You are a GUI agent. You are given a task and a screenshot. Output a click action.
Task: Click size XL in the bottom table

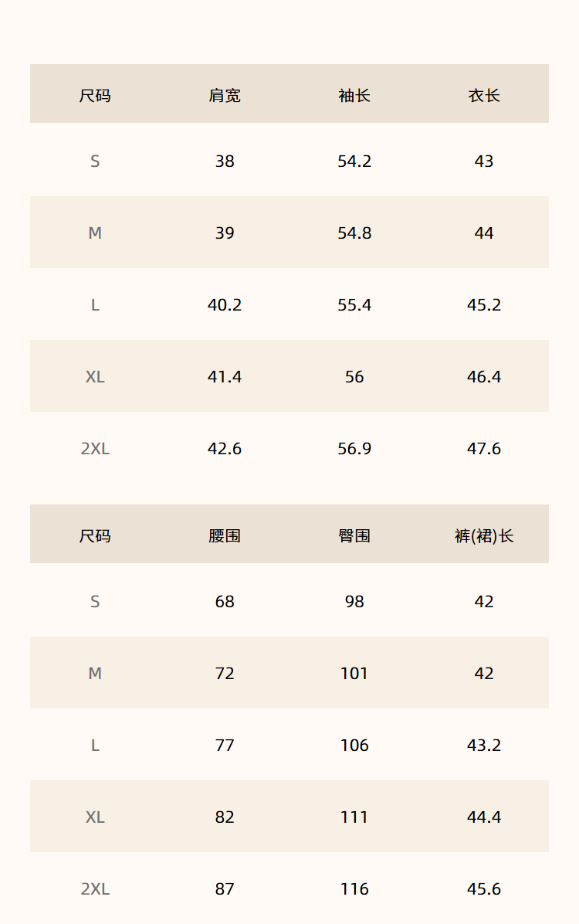[x=95, y=817]
